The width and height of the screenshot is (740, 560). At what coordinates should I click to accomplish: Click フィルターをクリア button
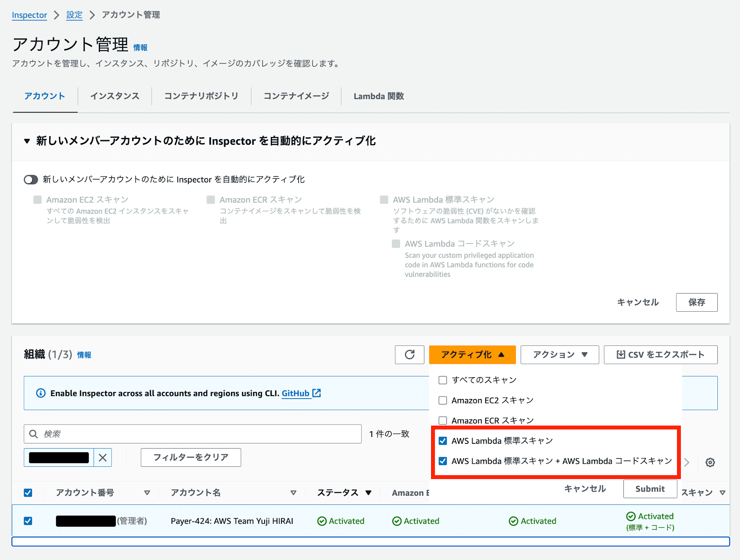tap(191, 457)
